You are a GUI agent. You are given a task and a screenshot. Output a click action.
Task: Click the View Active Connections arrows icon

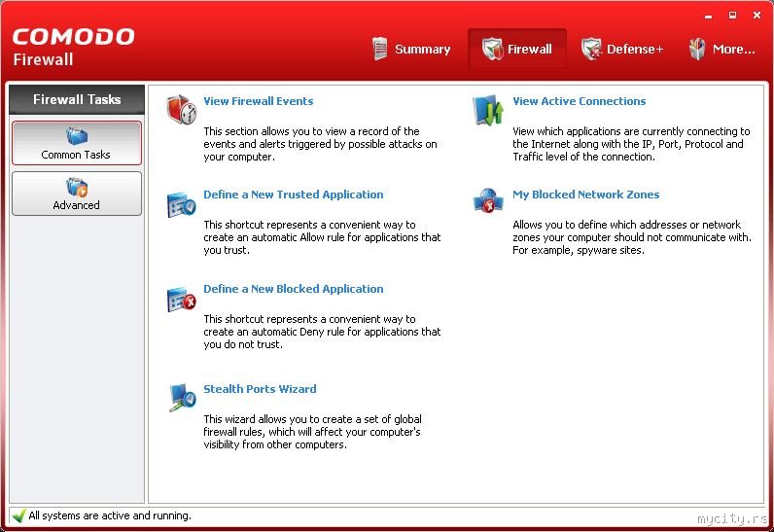(488, 110)
